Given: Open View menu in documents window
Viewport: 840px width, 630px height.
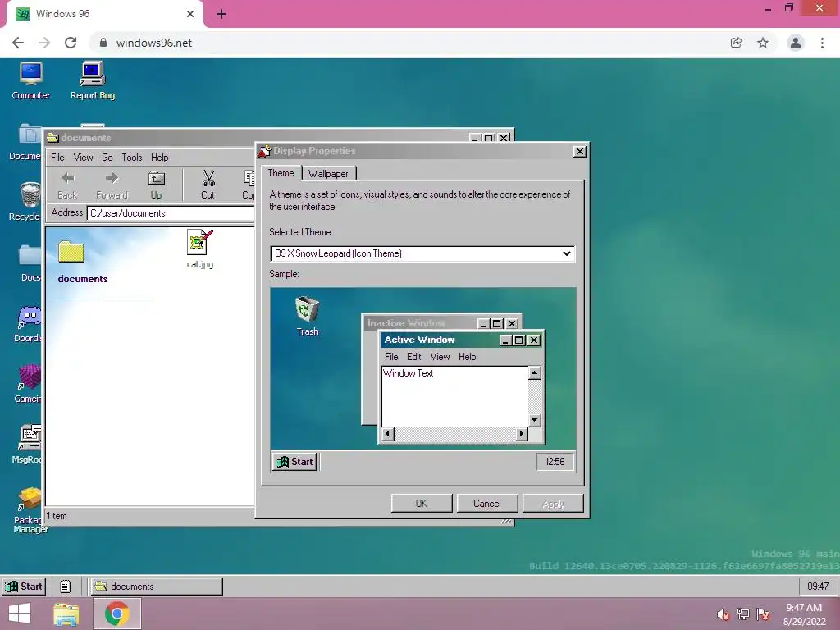Looking at the screenshot, I should pos(83,157).
